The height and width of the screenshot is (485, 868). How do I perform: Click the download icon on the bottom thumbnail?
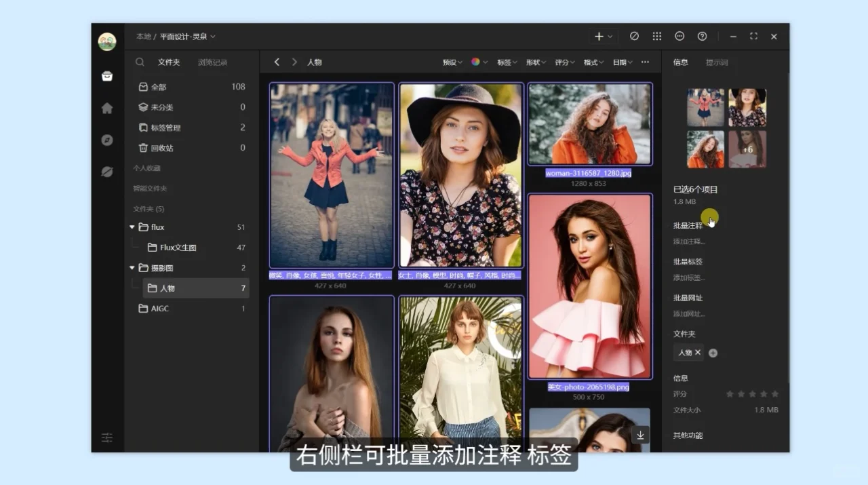pos(640,434)
